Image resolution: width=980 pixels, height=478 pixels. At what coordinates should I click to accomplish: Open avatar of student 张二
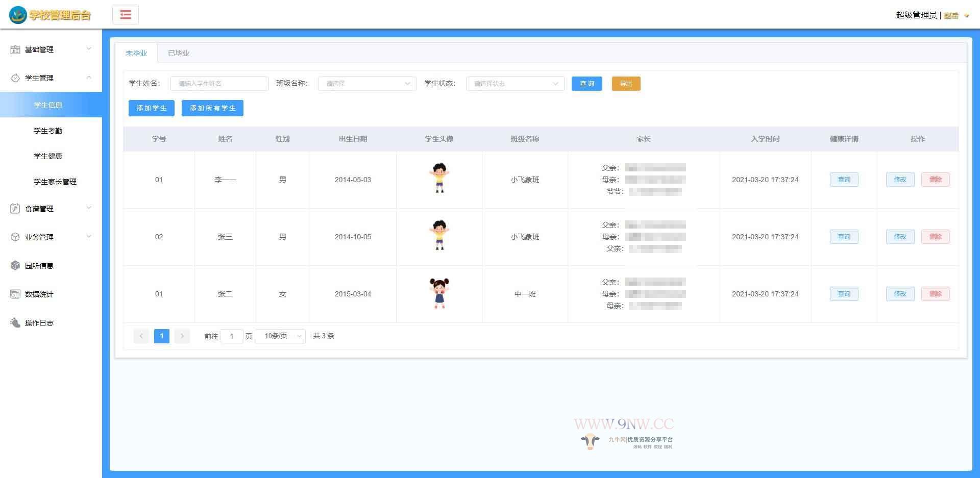coord(439,293)
